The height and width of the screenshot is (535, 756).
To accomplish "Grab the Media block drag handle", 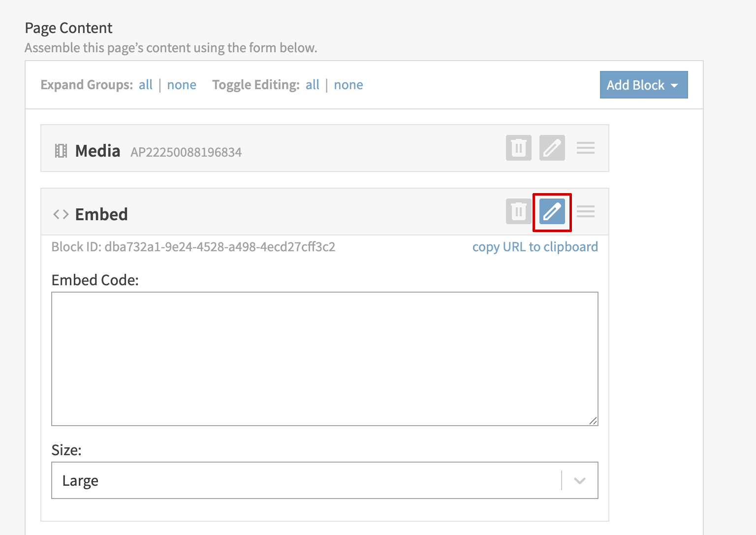I will click(x=585, y=148).
